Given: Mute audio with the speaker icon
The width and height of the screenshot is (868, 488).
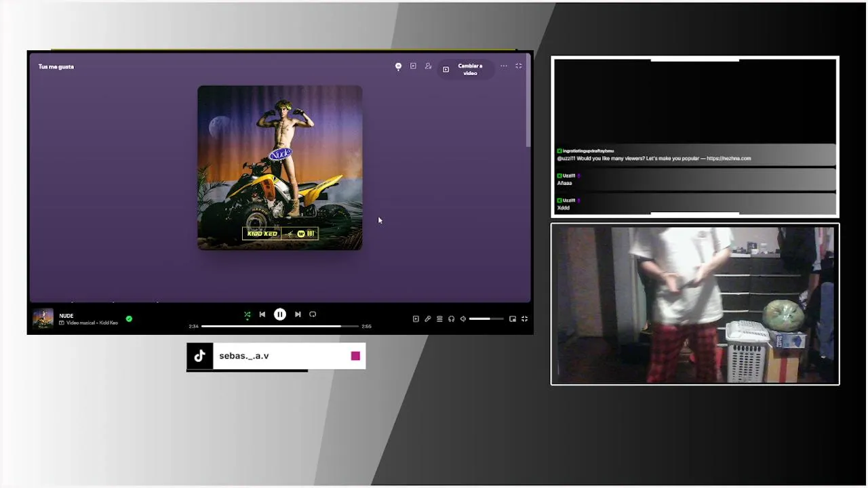Looking at the screenshot, I should [x=463, y=319].
